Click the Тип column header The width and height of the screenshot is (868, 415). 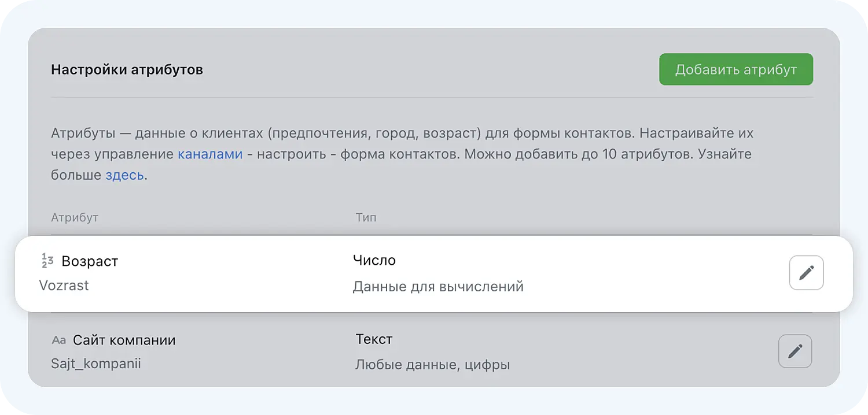[366, 217]
